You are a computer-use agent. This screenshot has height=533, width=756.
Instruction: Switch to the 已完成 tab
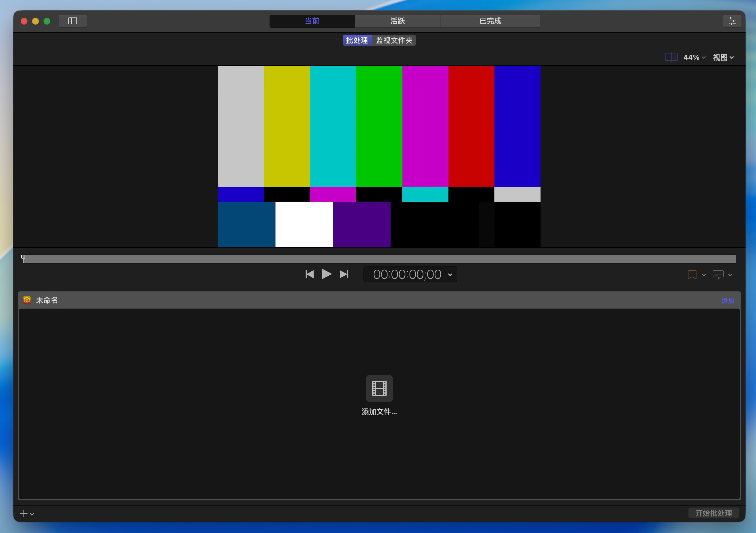pyautogui.click(x=490, y=21)
